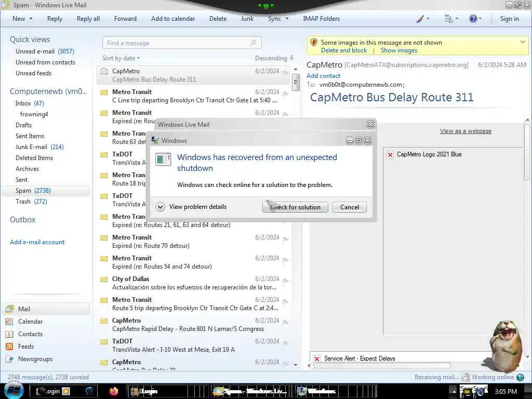The width and height of the screenshot is (532, 399).
Task: Toggle the Descending sort order arrow
Action: pyautogui.click(x=292, y=58)
